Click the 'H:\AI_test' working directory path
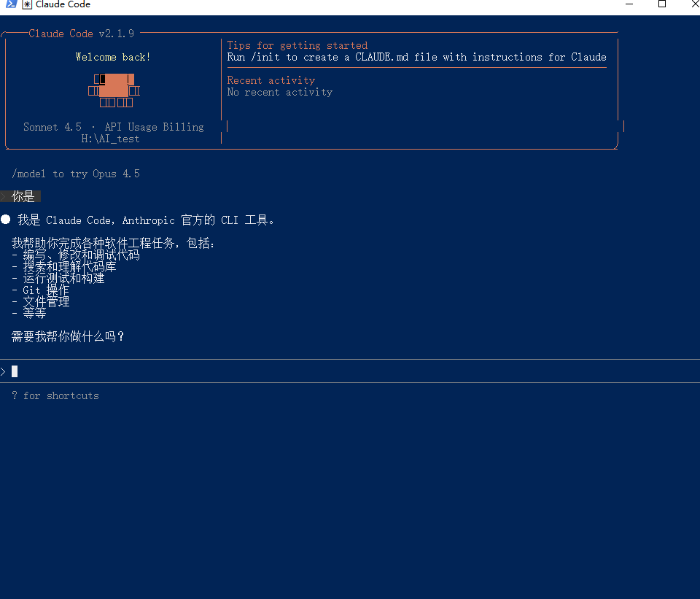Image resolution: width=700 pixels, height=599 pixels. point(110,139)
